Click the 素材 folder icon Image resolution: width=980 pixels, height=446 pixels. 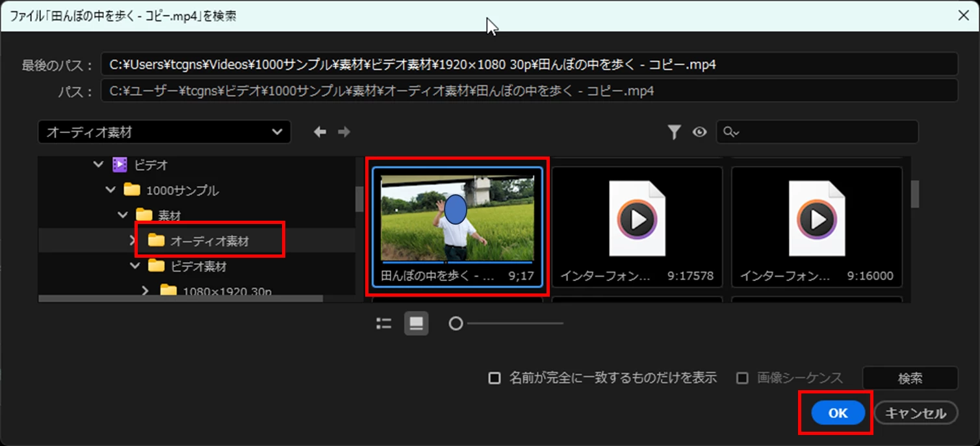144,215
